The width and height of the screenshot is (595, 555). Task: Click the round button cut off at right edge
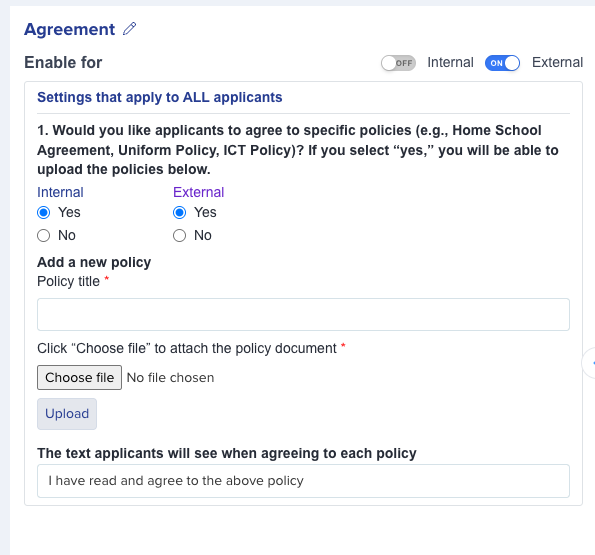coord(589,363)
